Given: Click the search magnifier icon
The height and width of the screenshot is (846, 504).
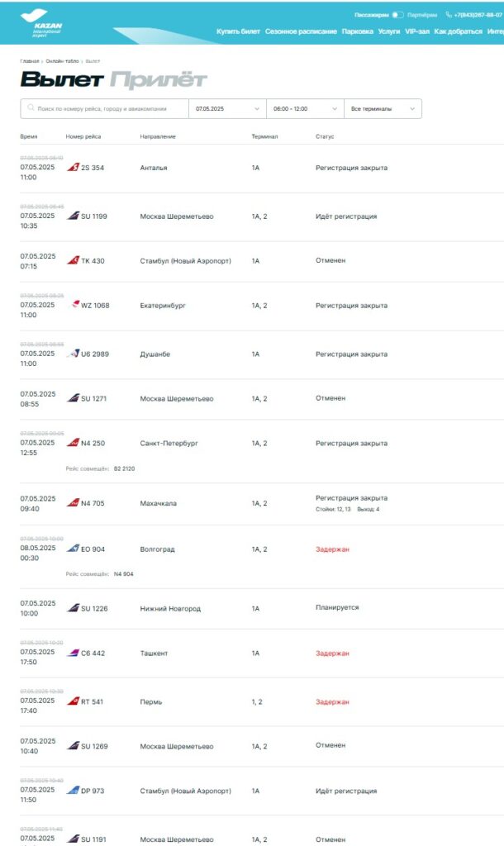Looking at the screenshot, I should [31, 108].
